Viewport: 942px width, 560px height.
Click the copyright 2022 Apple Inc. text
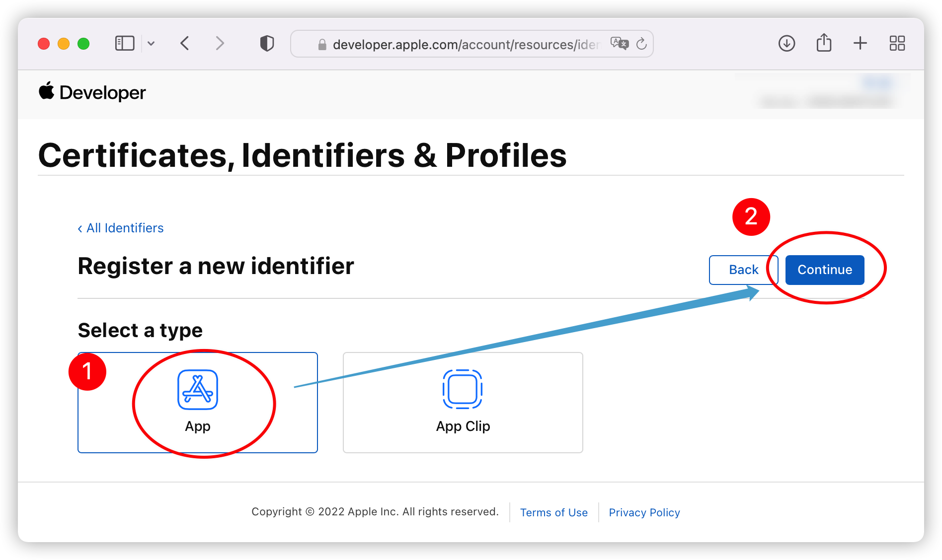(375, 512)
